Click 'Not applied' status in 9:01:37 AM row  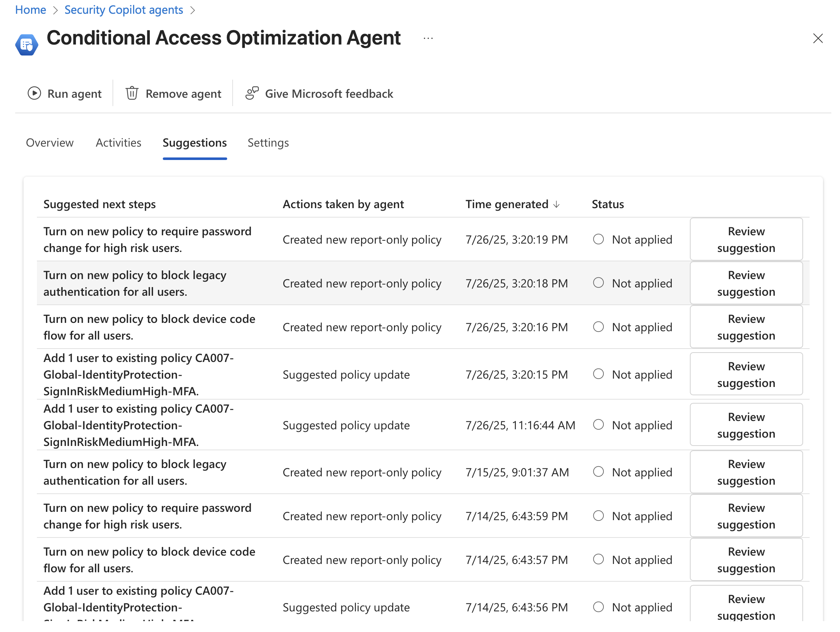[642, 472]
